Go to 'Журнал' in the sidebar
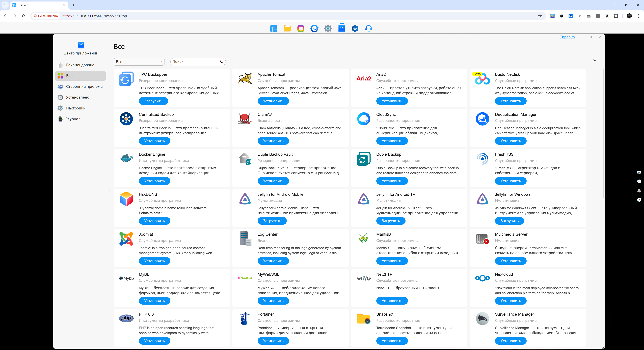The height and width of the screenshot is (350, 644). (x=73, y=119)
